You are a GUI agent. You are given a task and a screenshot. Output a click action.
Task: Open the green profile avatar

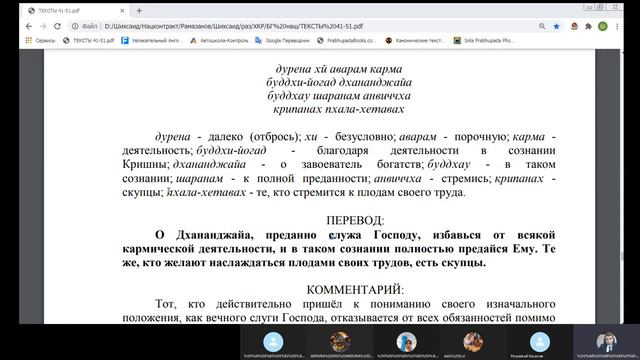coord(603,26)
